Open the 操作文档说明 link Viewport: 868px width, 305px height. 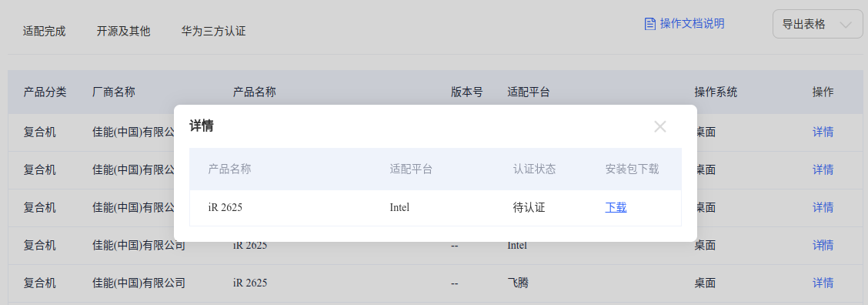pyautogui.click(x=692, y=24)
